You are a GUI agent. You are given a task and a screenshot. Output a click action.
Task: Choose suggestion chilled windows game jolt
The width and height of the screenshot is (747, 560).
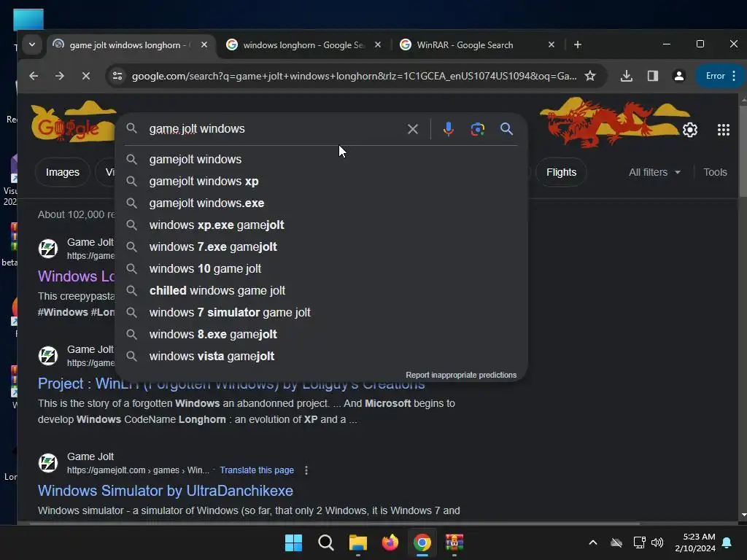pos(321,291)
